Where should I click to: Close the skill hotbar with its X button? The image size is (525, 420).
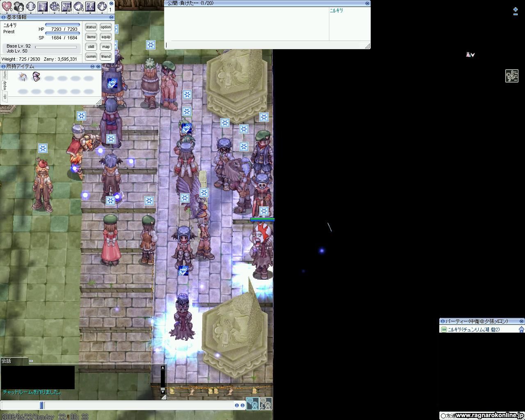click(111, 3)
